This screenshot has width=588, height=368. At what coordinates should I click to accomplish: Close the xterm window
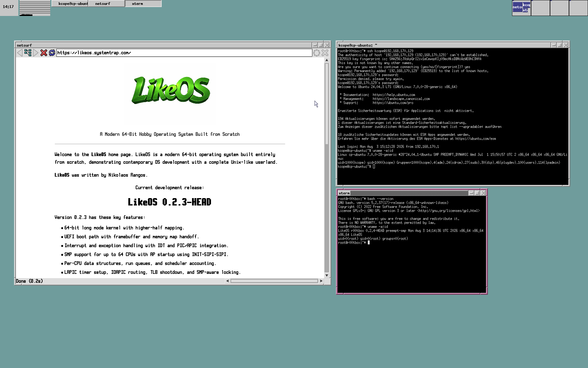[483, 193]
